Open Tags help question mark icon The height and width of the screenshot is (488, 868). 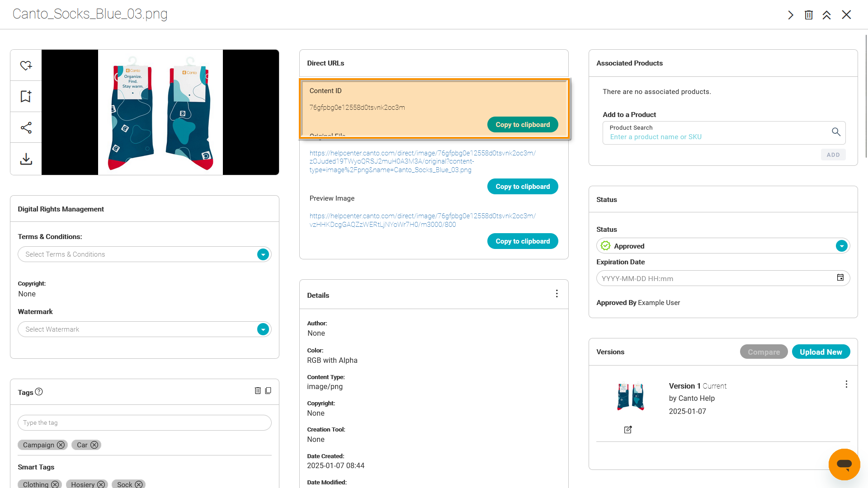pos(39,392)
